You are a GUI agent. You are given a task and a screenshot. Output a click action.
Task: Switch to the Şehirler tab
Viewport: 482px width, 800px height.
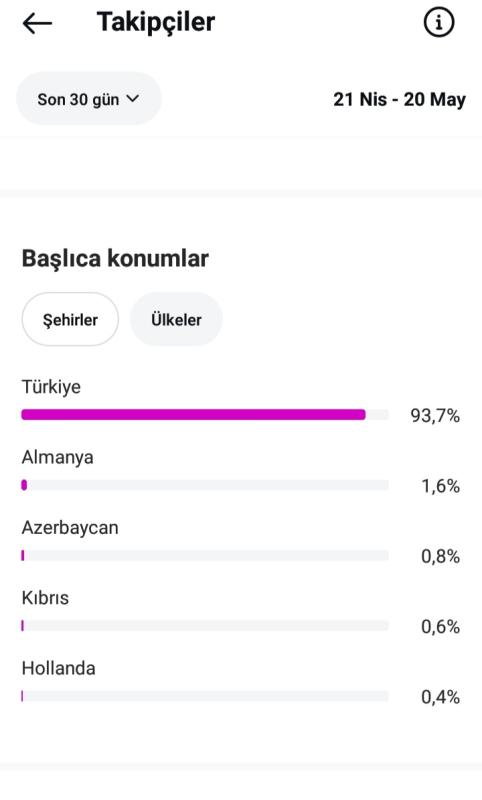click(x=70, y=320)
